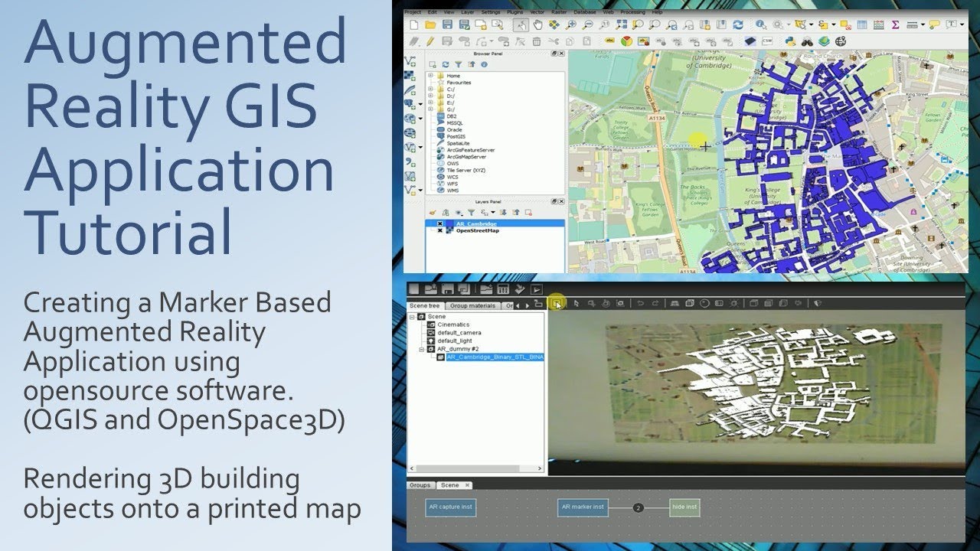Image resolution: width=980 pixels, height=551 pixels.
Task: Click the delete selected trash icon
Action: tap(536, 41)
